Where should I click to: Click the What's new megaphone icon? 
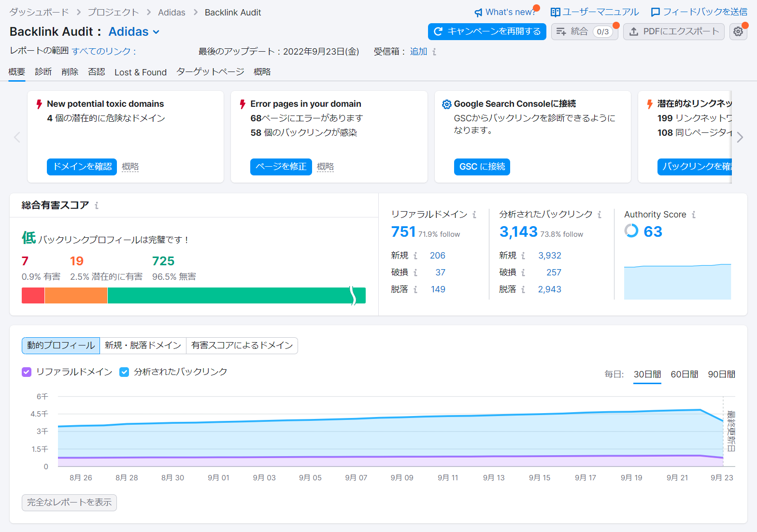click(x=478, y=13)
